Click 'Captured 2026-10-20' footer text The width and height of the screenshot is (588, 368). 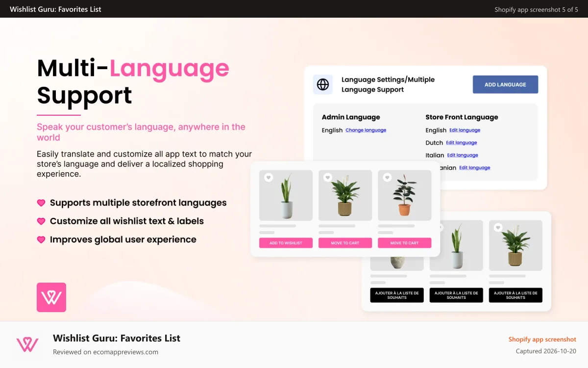[546, 351]
